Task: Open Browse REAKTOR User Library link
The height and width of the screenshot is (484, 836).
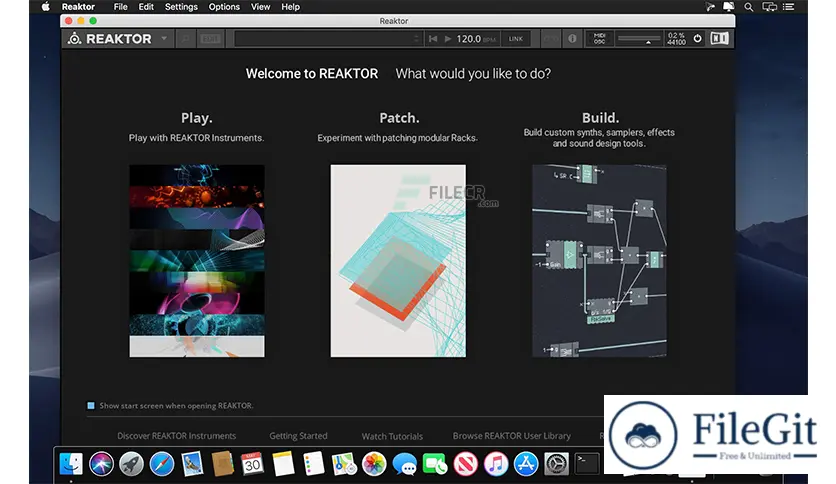Action: click(512, 436)
